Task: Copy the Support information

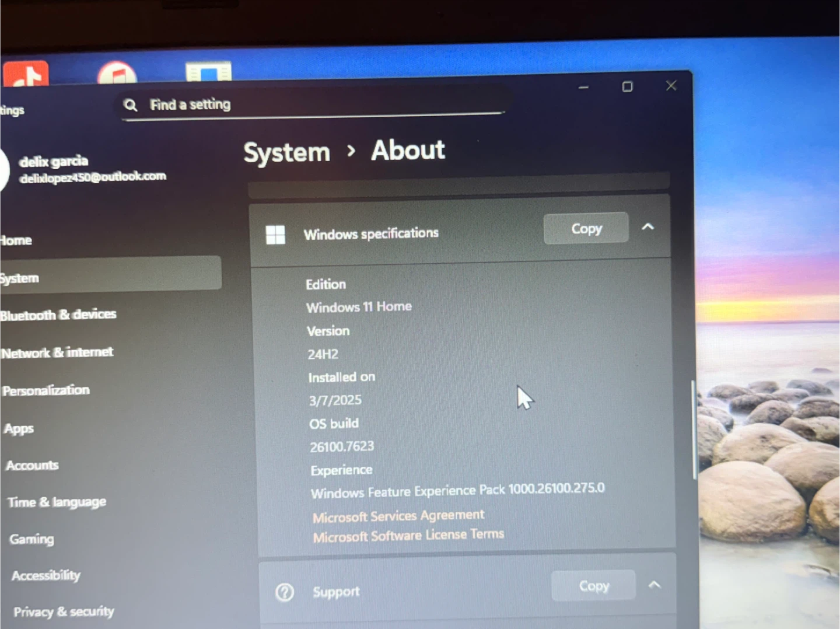Action: (594, 585)
